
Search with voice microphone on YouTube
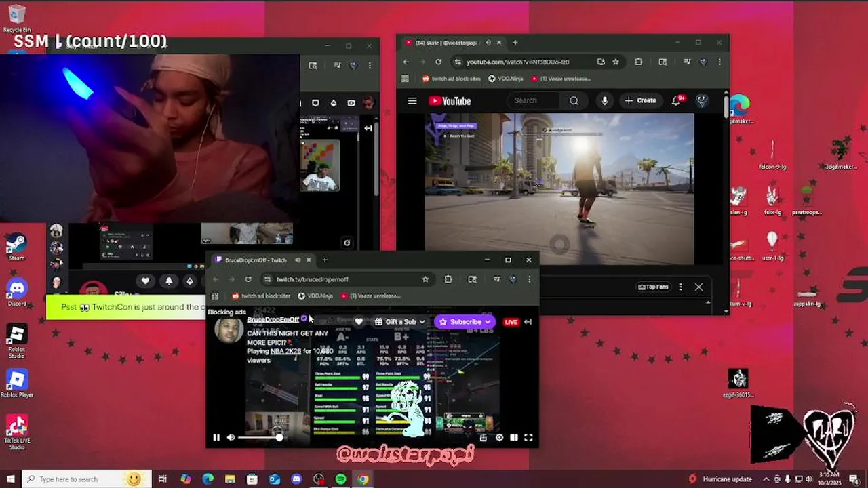[x=604, y=100]
